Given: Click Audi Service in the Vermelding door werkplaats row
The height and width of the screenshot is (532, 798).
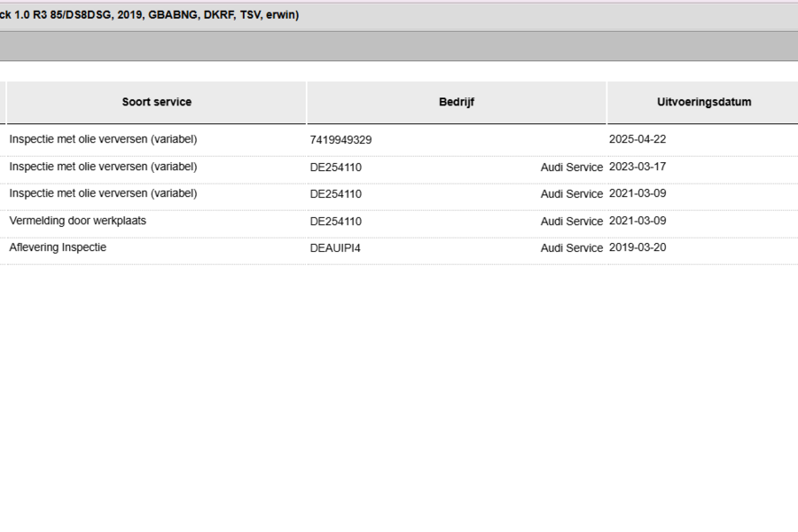Looking at the screenshot, I should tap(572, 222).
